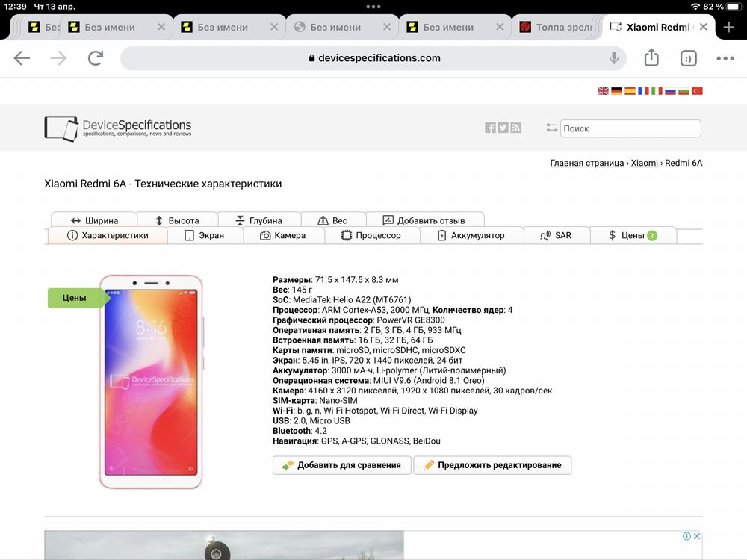Screen dimensions: 747x560
Task: Switch site language to English flag
Action: pos(603,91)
